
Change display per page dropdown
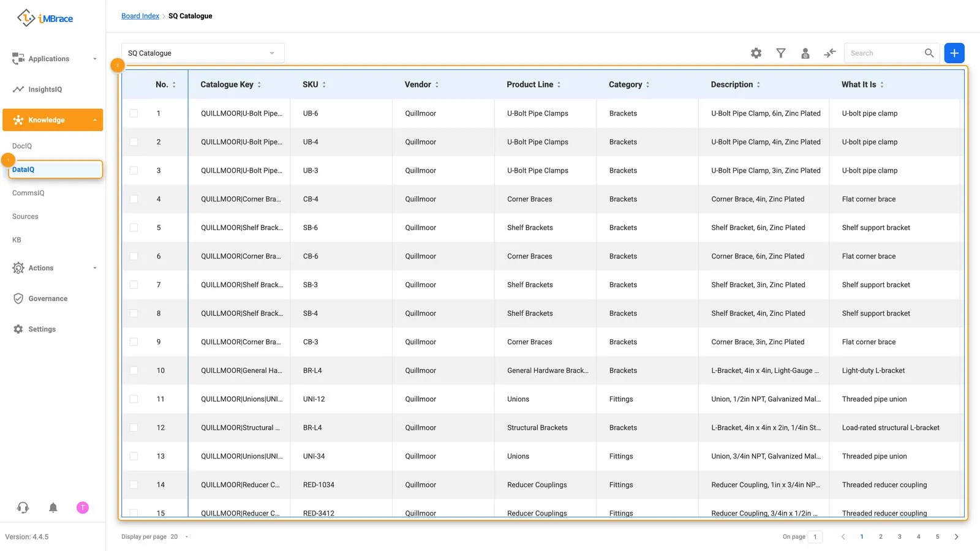[x=179, y=537]
